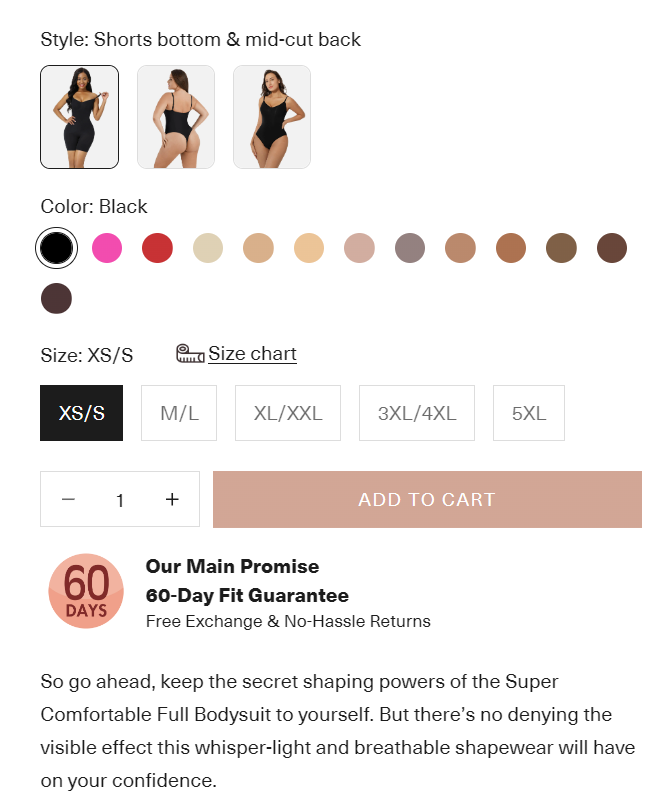Pick the hot pink color swatch
The height and width of the screenshot is (807, 672).
click(x=107, y=248)
